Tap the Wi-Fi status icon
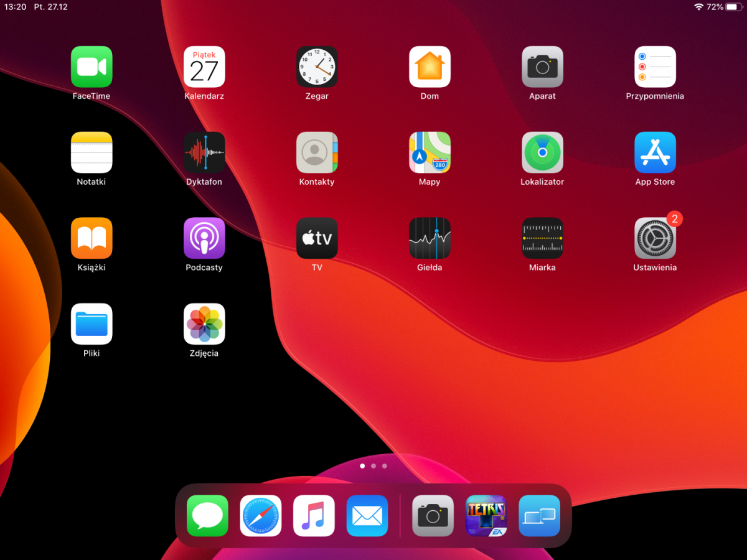Image resolution: width=747 pixels, height=560 pixels. 698,7
